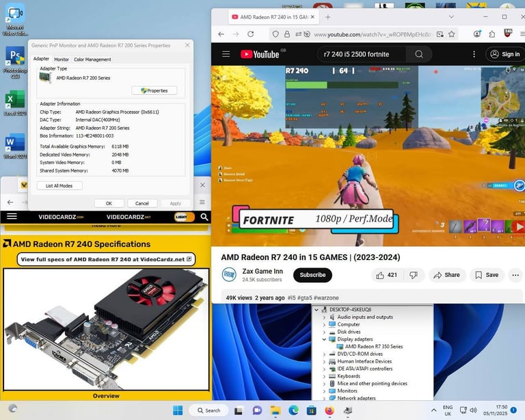The image size is (525, 420).
Task: Open the Firefox extensions puzzle icon
Action: [x=492, y=34]
